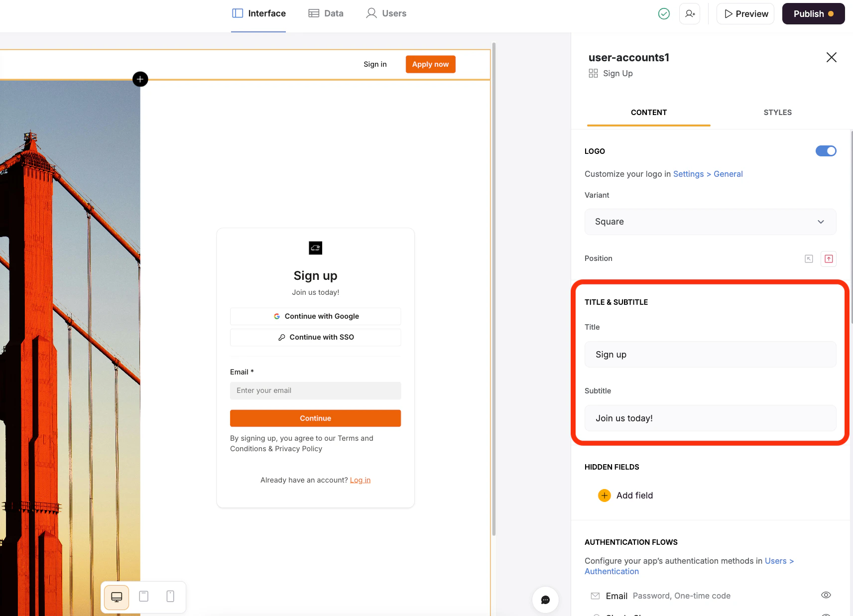Click the Password, One-time code text
The image size is (853, 616).
(681, 596)
